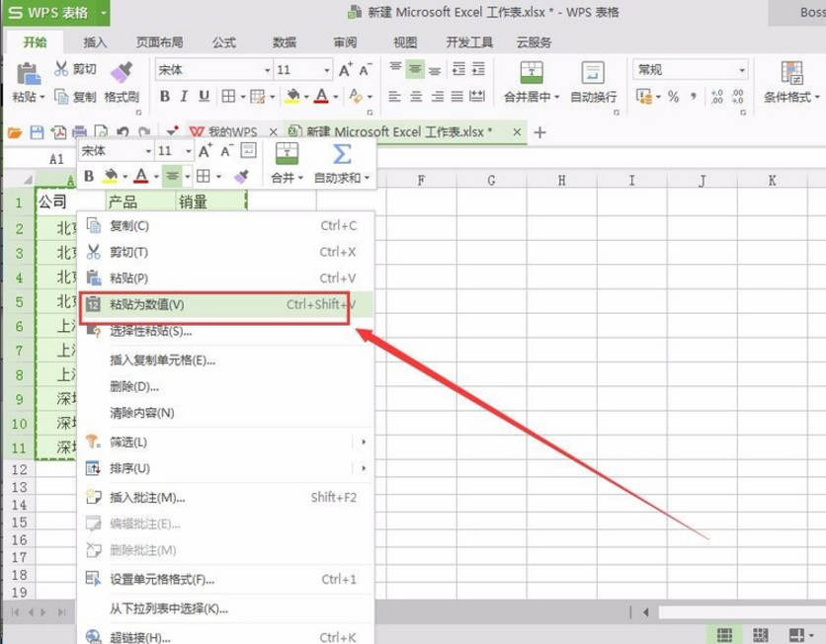
Task: Choose 粘贴为数值(V) from context menu
Action: [226, 304]
